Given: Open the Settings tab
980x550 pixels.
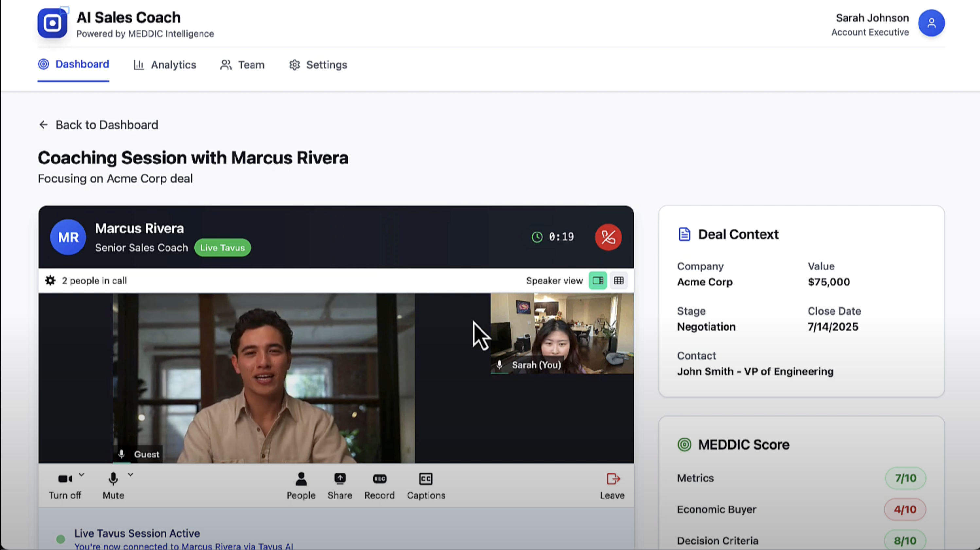Looking at the screenshot, I should point(318,65).
